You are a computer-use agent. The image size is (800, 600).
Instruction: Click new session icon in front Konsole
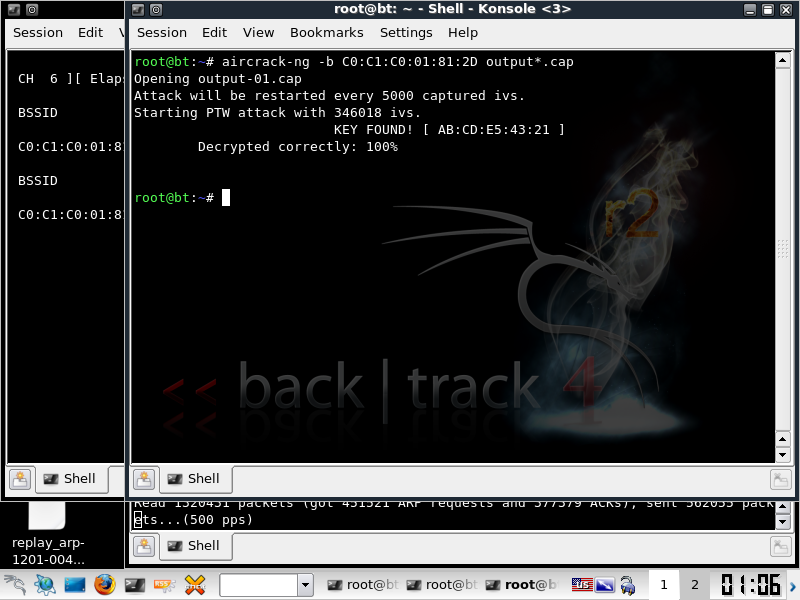(144, 479)
